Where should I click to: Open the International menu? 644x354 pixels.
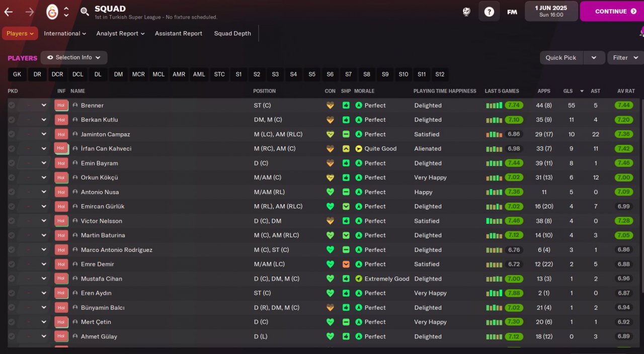[x=64, y=34]
